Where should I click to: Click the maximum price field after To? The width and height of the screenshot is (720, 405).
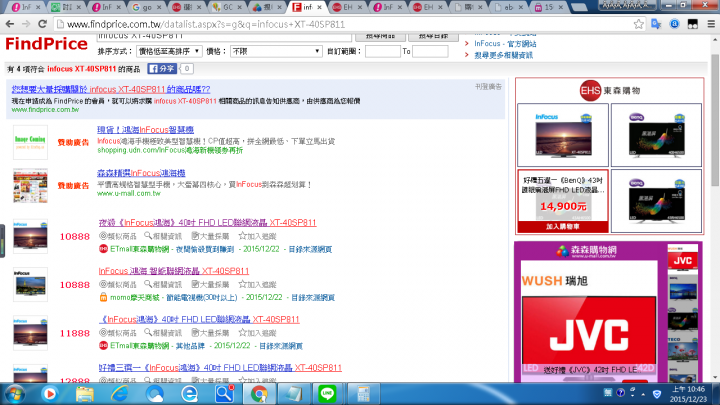[x=430, y=51]
